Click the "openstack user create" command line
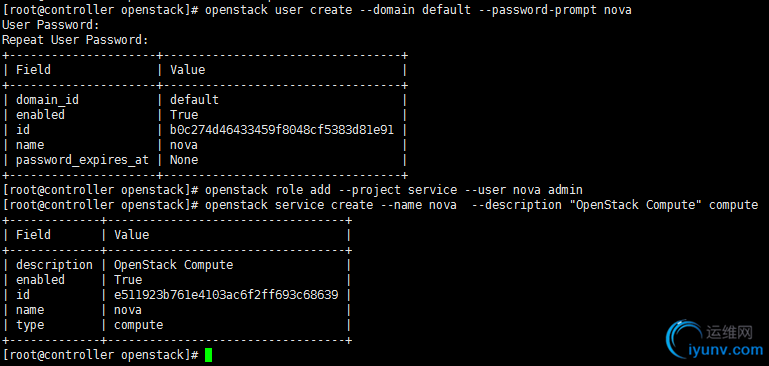 [x=317, y=10]
